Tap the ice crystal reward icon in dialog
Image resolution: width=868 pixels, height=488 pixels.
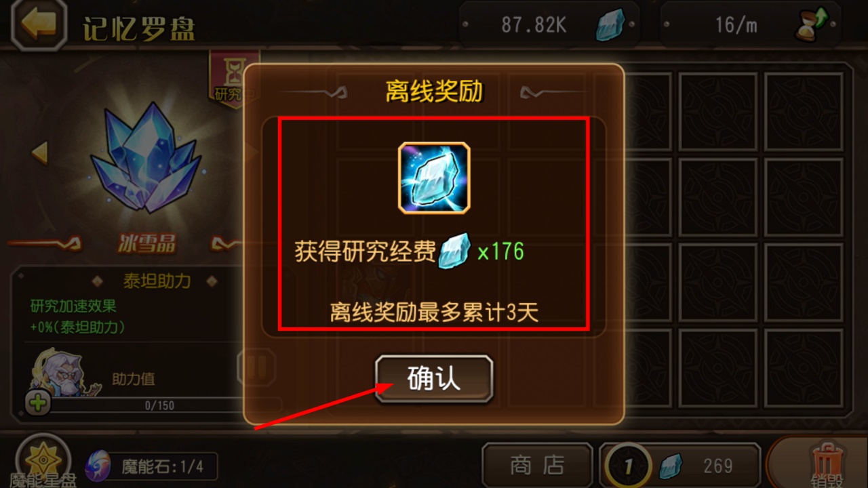(434, 178)
